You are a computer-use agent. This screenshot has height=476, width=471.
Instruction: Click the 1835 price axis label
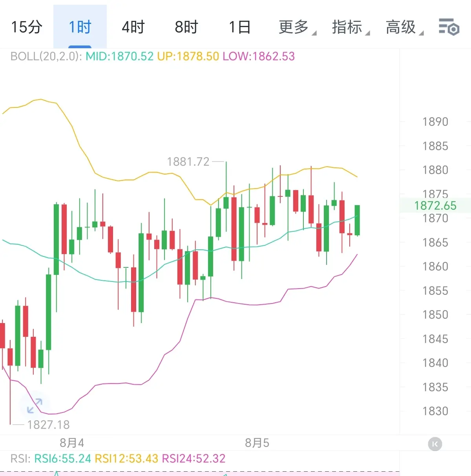coord(435,387)
